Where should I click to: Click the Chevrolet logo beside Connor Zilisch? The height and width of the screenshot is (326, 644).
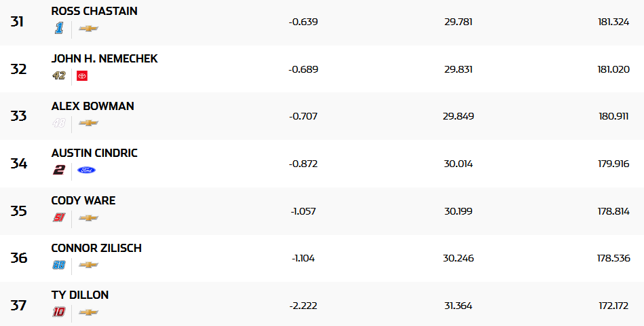click(88, 265)
